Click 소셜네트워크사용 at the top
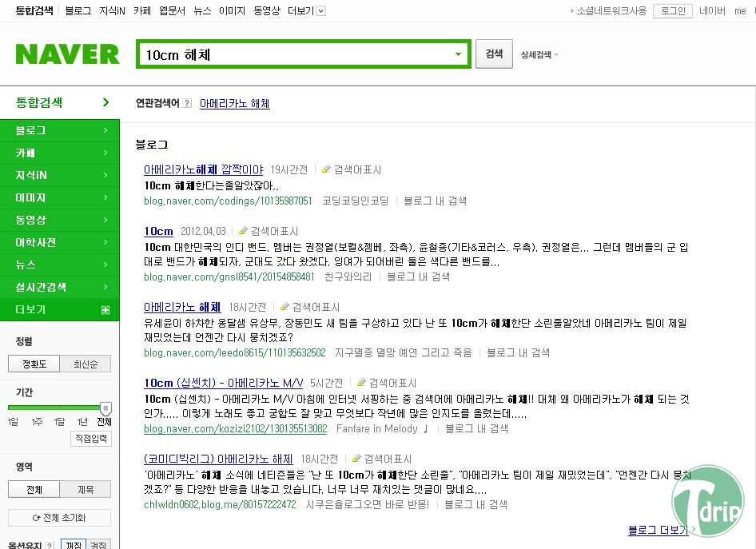The height and width of the screenshot is (549, 756). click(611, 10)
